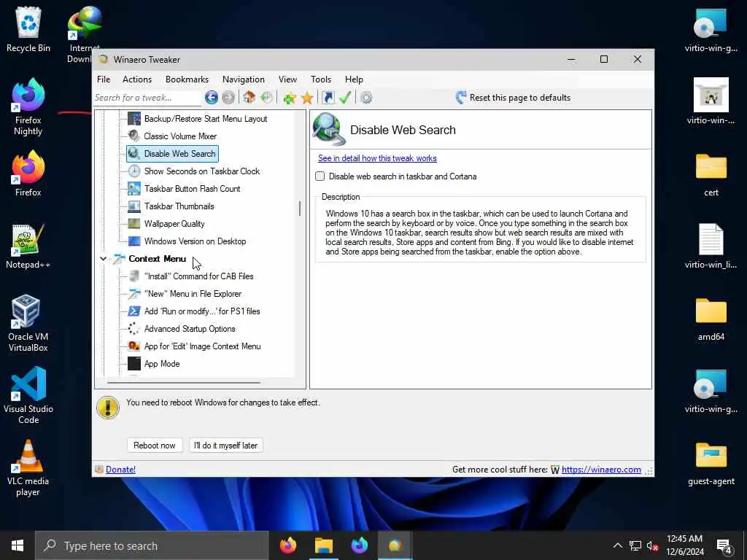
Task: Select the Taskbar Thumbnails tree item
Action: [179, 206]
